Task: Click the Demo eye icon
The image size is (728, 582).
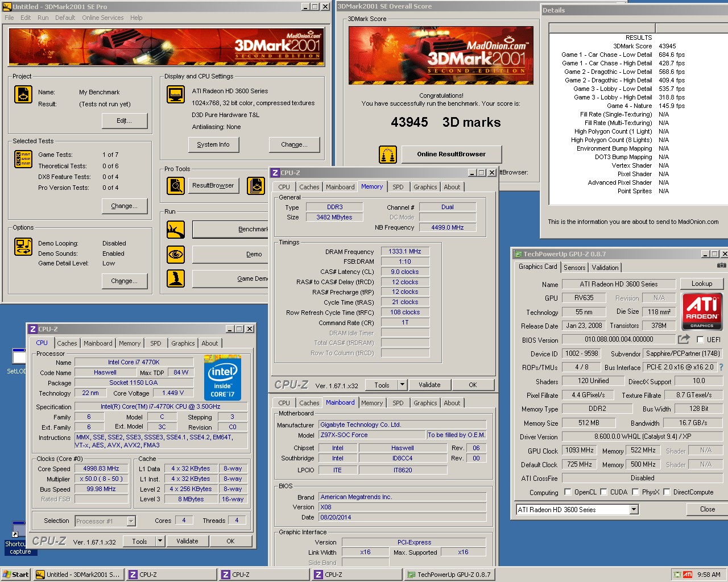Action: pyautogui.click(x=176, y=254)
